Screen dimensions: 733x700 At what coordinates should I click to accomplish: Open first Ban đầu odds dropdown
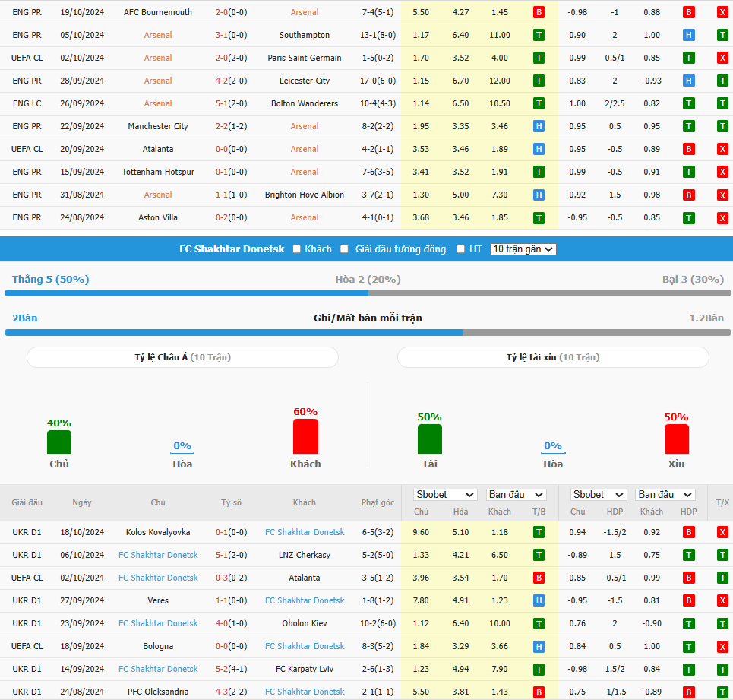click(x=516, y=495)
